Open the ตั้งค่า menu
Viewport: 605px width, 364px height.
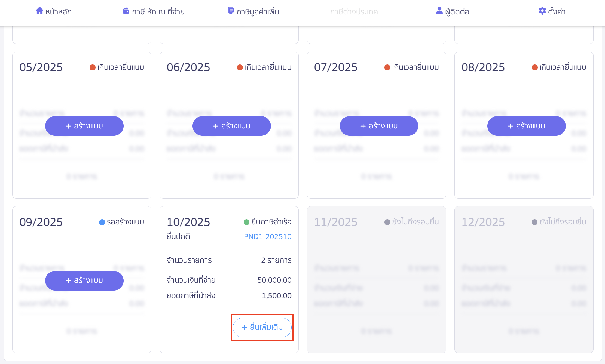coord(557,12)
